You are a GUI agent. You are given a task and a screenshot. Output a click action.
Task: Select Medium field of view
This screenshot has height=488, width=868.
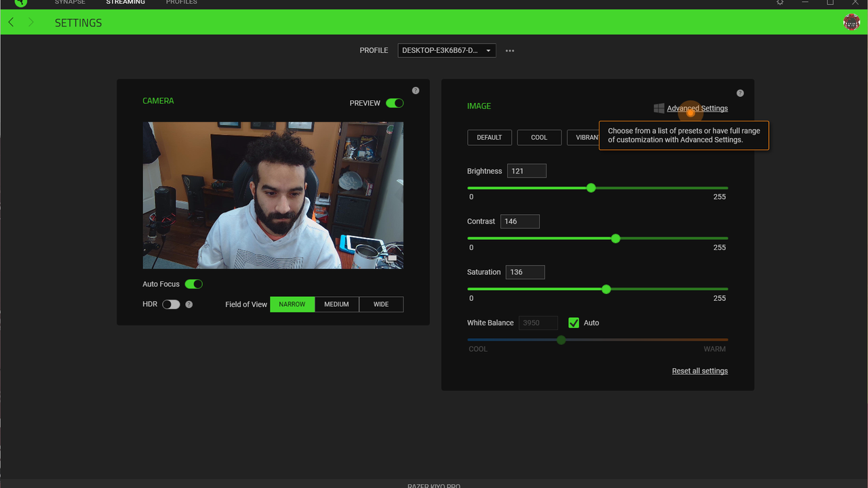336,304
